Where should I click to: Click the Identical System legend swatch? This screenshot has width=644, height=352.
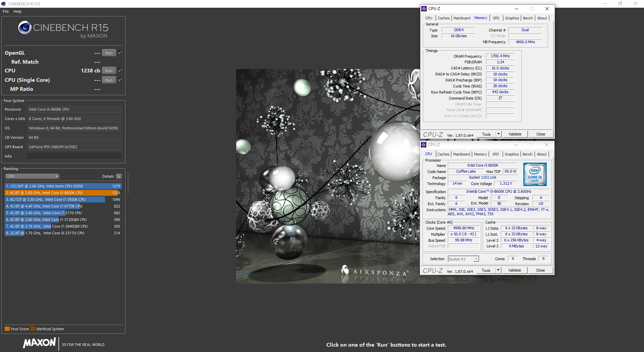point(33,329)
